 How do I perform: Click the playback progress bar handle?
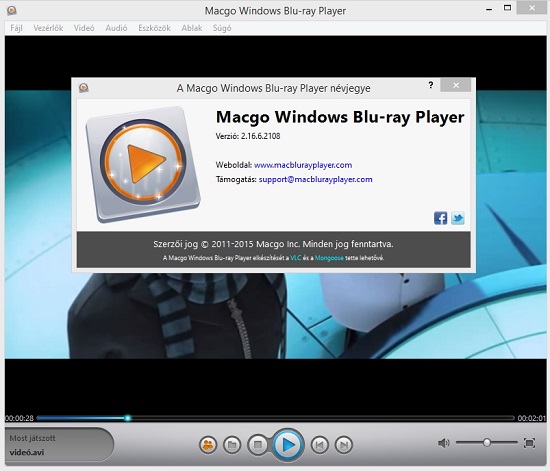tap(128, 418)
